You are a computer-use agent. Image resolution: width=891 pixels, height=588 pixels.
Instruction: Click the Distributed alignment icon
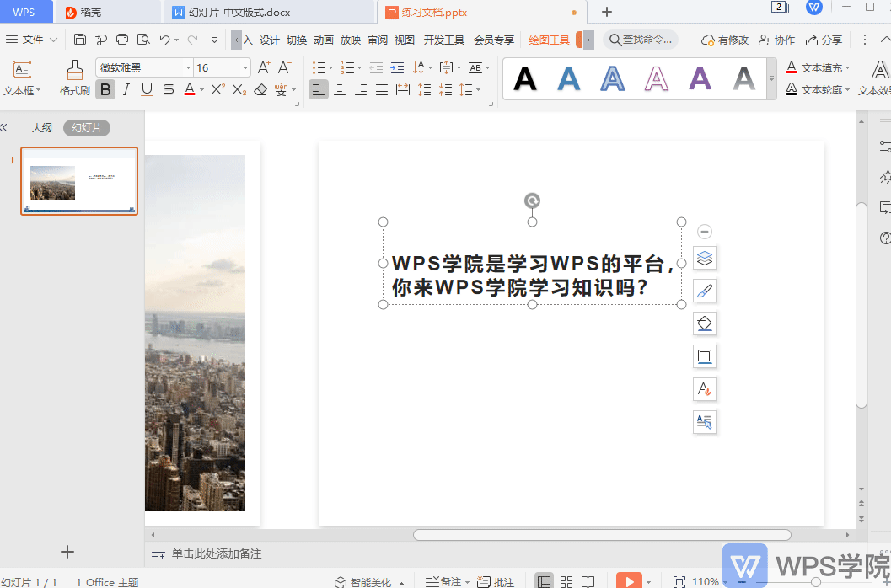[x=403, y=89]
